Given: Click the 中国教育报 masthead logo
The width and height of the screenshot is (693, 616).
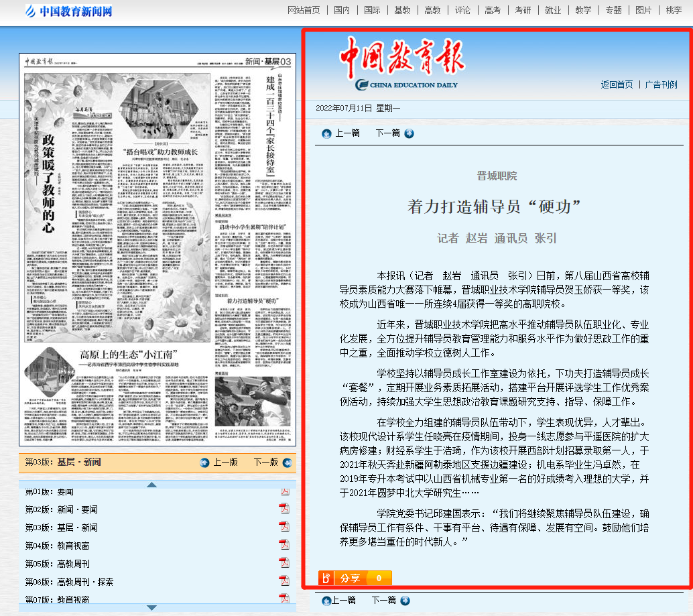Looking at the screenshot, I should [402, 63].
